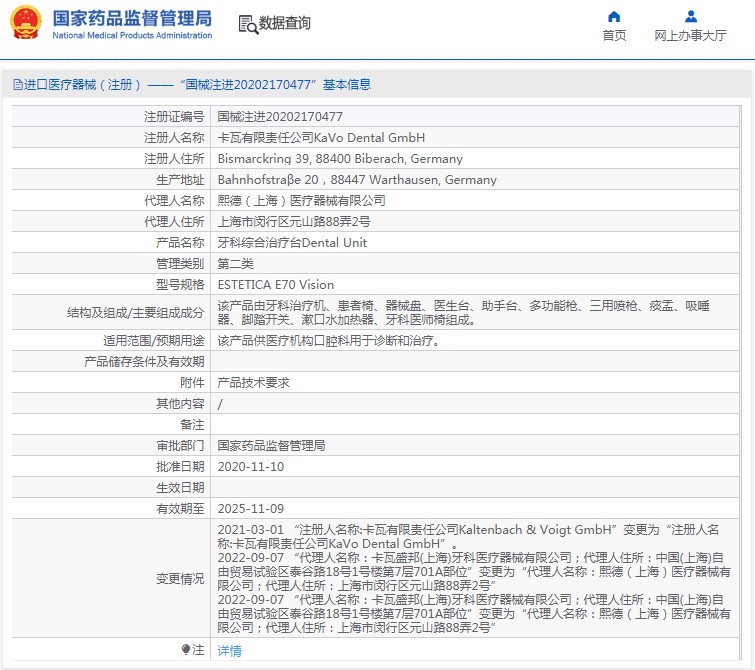Screen dimensions: 755x670
Task: Go to 首页 text label
Action: point(614,36)
